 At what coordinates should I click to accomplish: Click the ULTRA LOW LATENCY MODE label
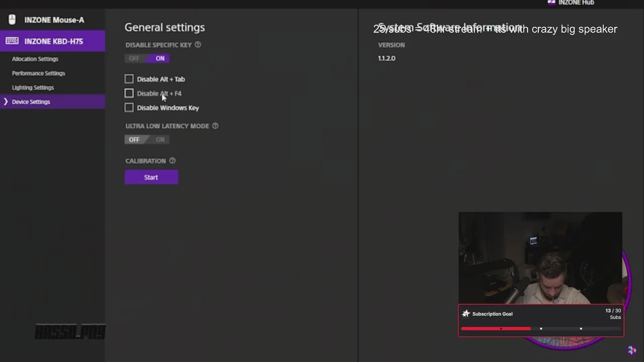click(x=167, y=126)
